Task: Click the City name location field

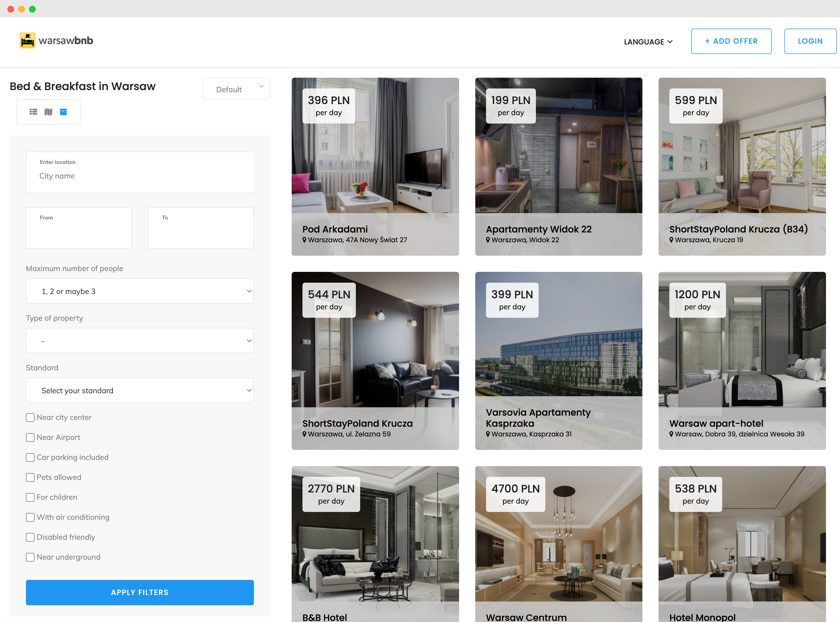Action: (140, 176)
